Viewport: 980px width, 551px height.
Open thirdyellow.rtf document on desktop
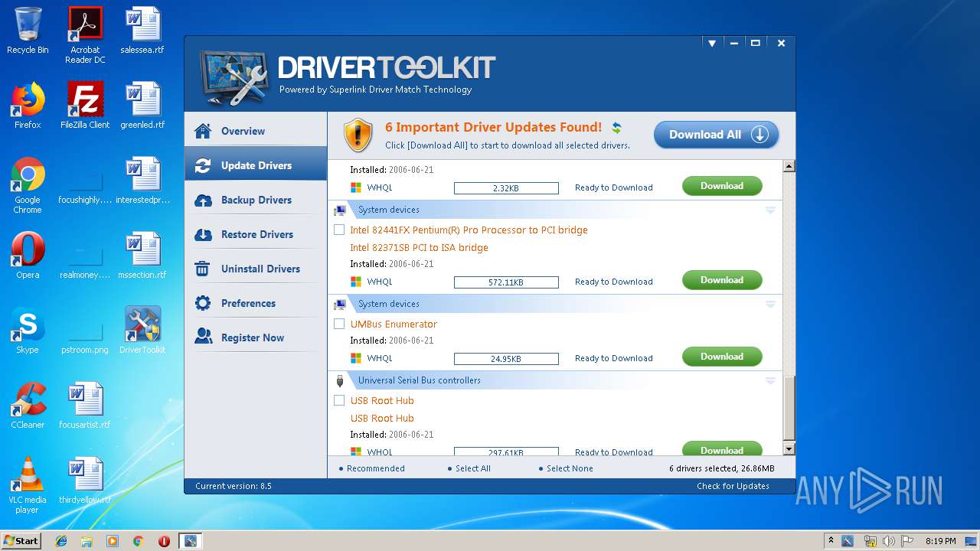click(x=85, y=481)
